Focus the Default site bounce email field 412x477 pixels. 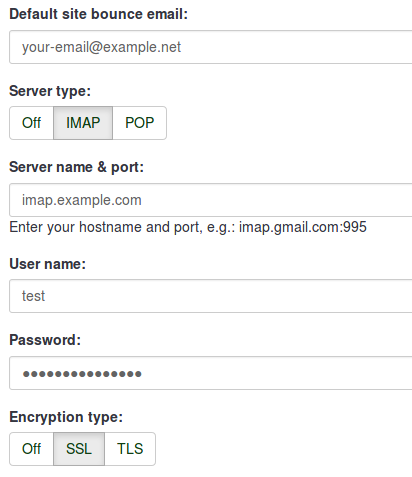click(x=211, y=47)
